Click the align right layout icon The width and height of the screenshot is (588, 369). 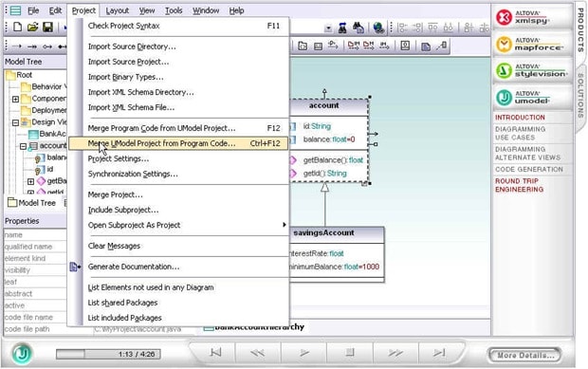coord(417,28)
